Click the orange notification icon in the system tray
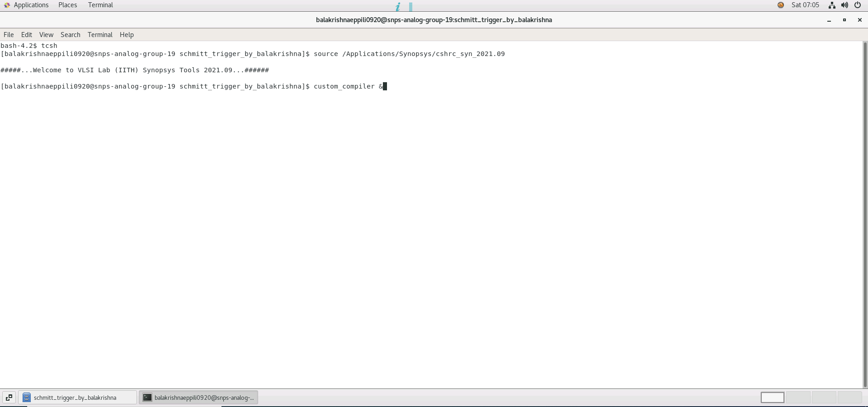The height and width of the screenshot is (407, 868). tap(780, 5)
